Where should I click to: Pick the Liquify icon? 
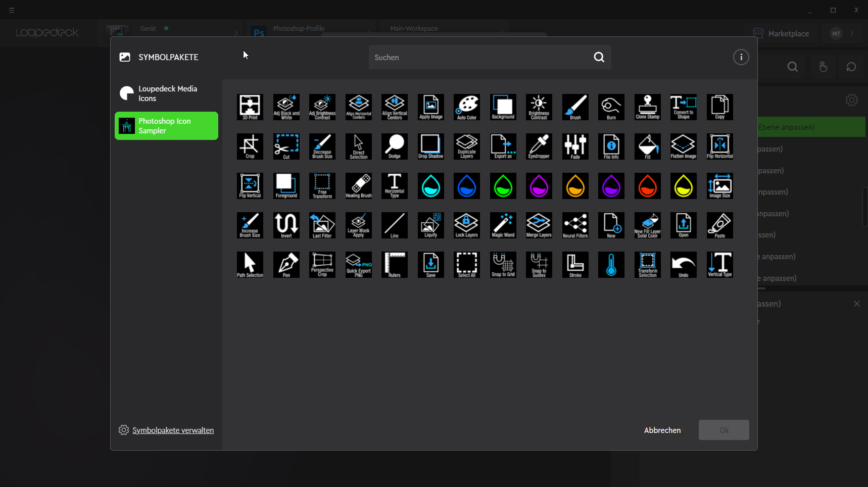point(431,225)
